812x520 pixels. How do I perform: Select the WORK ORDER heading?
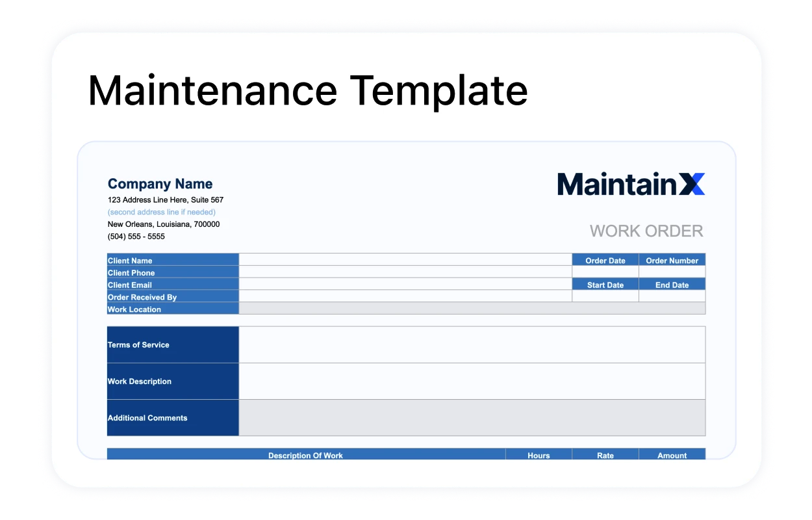[646, 230]
